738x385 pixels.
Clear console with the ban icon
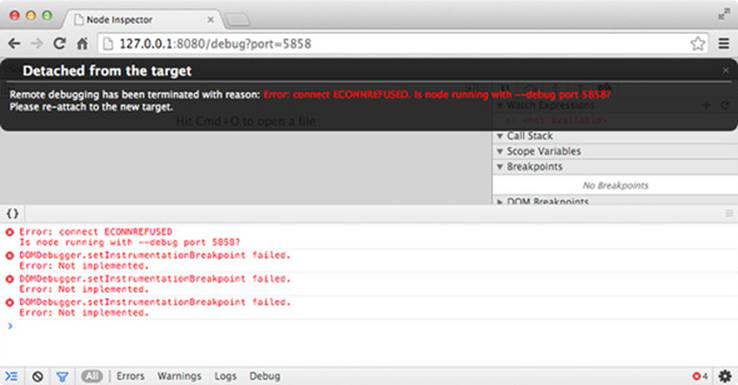pos(38,376)
